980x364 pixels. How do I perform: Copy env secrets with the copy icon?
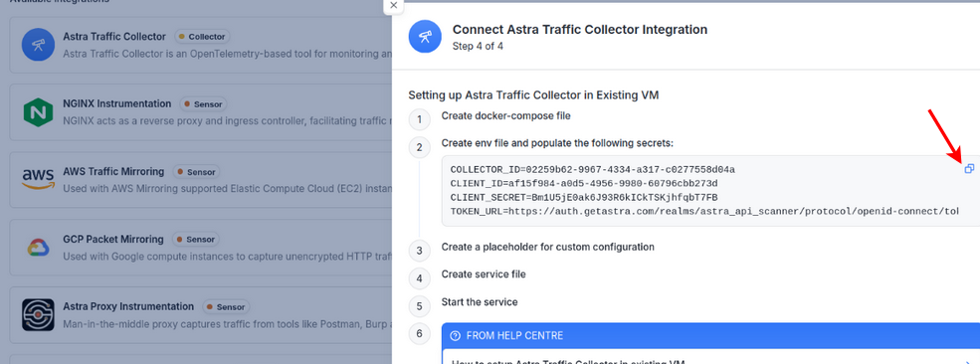pos(969,169)
